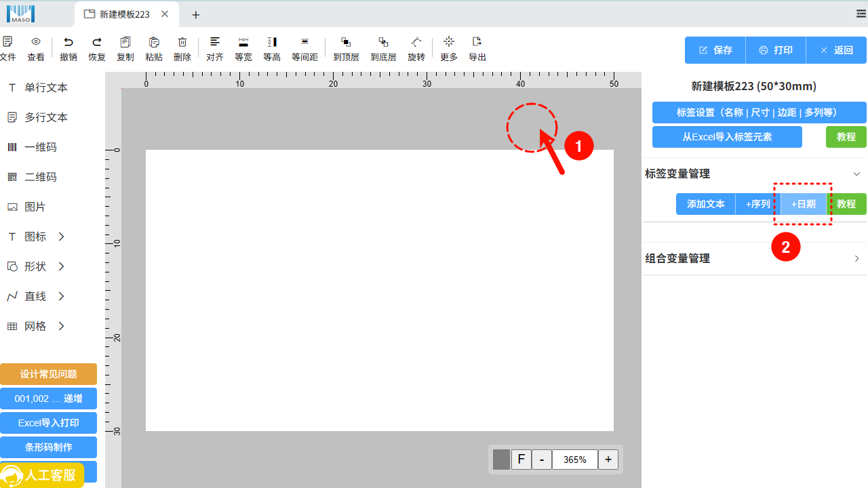Click the Redo (恢复) toolbar icon
The height and width of the screenshot is (488, 868).
97,42
